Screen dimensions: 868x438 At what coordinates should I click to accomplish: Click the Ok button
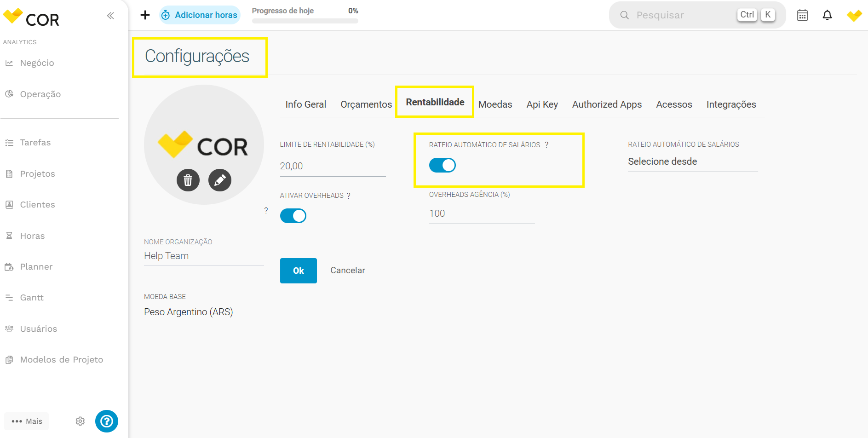pos(299,271)
